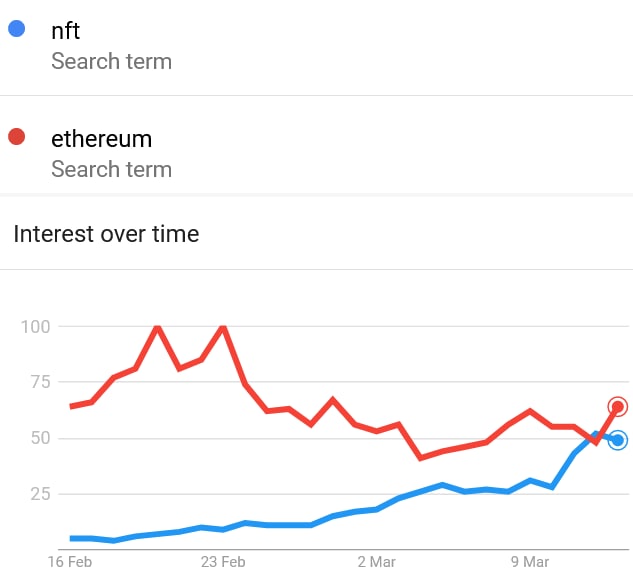Click the red ethereum color dot
Viewport: 633px width, 572px height.
16,137
